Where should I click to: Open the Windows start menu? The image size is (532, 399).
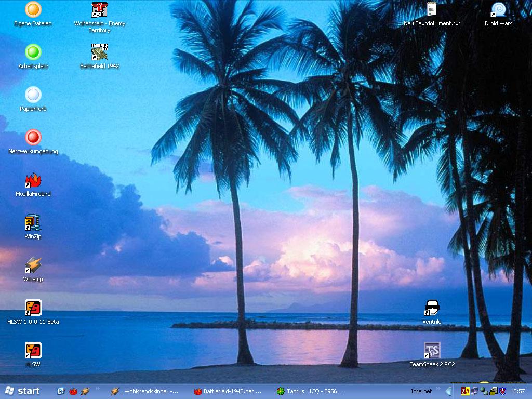(22, 391)
